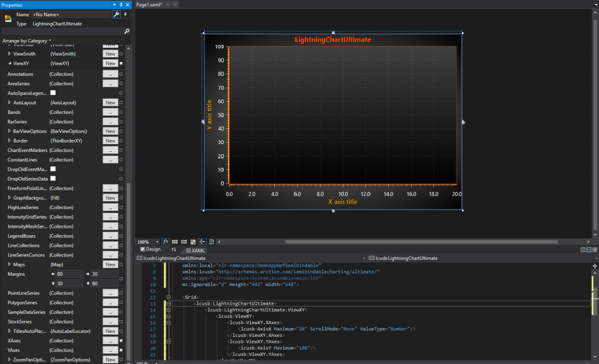Click the show snap grid icon

click(175, 242)
